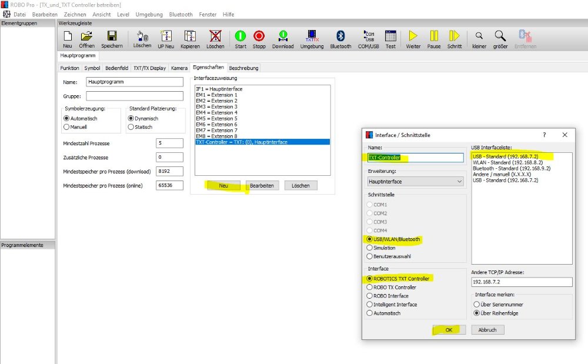Select Über Reihenfolge radio option
588x364 pixels.
point(477,313)
